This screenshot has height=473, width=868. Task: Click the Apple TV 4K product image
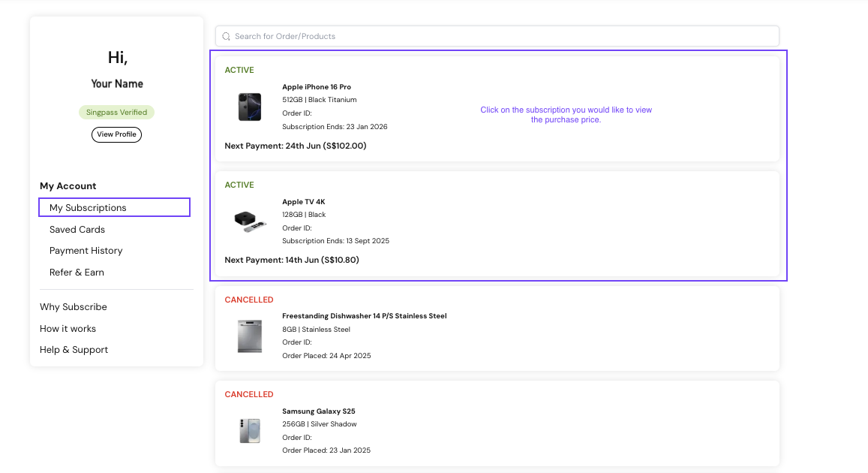click(250, 221)
